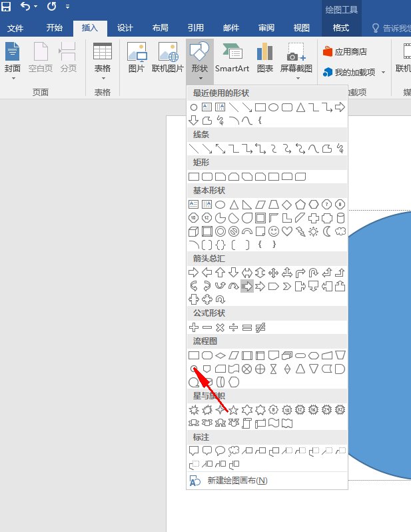Open 应用商店 (Store) add-ins

pos(345,51)
